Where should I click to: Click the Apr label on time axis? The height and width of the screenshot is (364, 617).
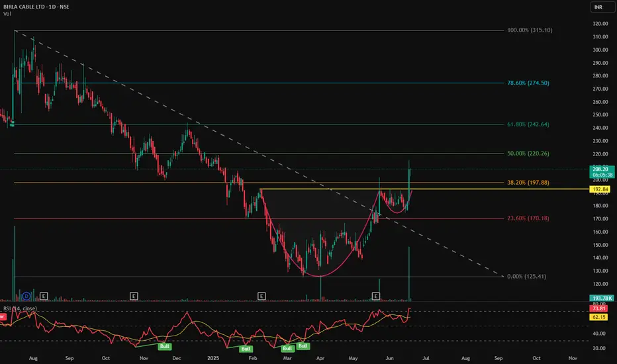point(320,358)
